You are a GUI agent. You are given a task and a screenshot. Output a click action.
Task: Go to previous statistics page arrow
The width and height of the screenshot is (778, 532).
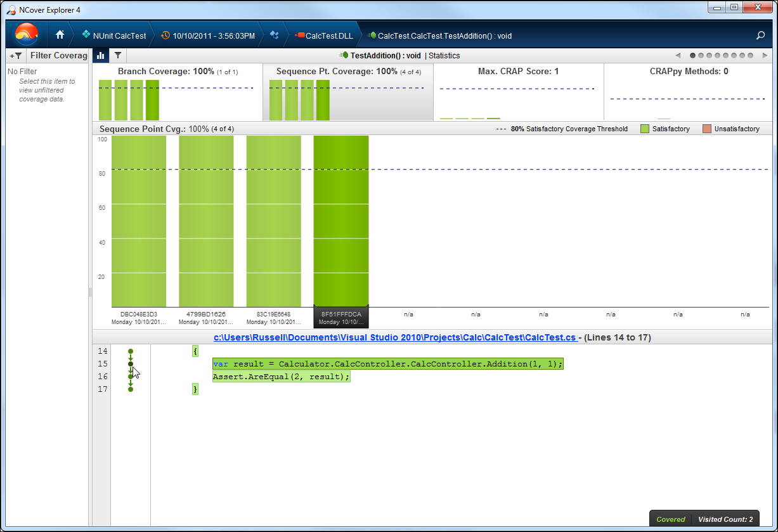point(678,56)
